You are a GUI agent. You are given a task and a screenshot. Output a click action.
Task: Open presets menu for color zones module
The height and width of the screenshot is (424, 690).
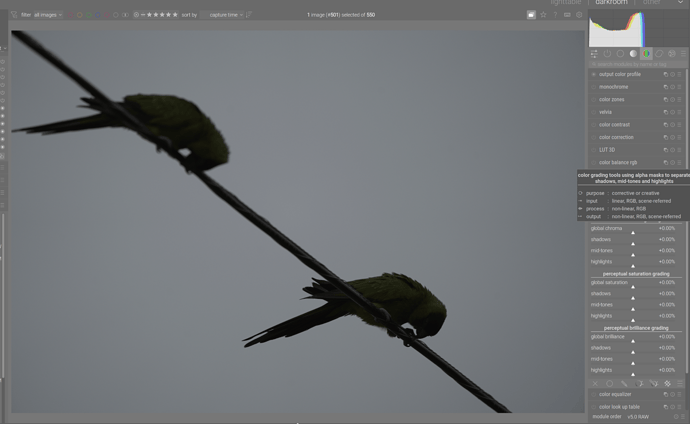tap(680, 99)
